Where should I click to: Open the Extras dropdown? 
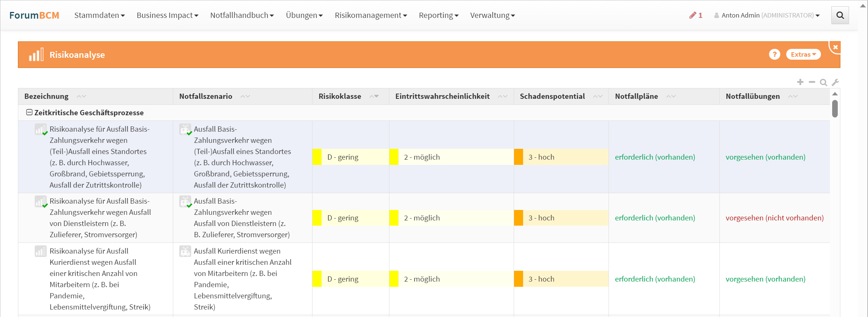803,54
